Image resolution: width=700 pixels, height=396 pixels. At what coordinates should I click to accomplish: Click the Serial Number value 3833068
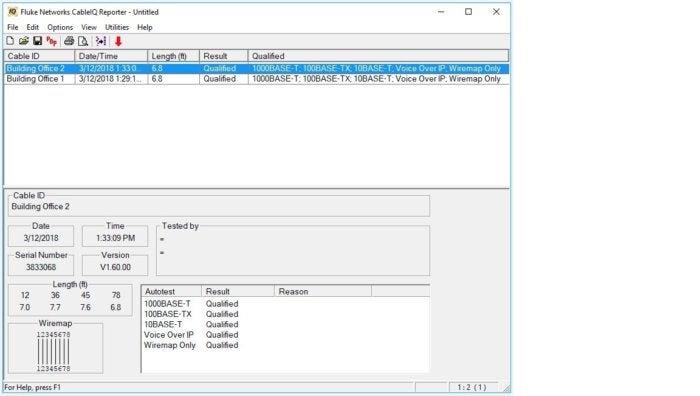pos(41,267)
